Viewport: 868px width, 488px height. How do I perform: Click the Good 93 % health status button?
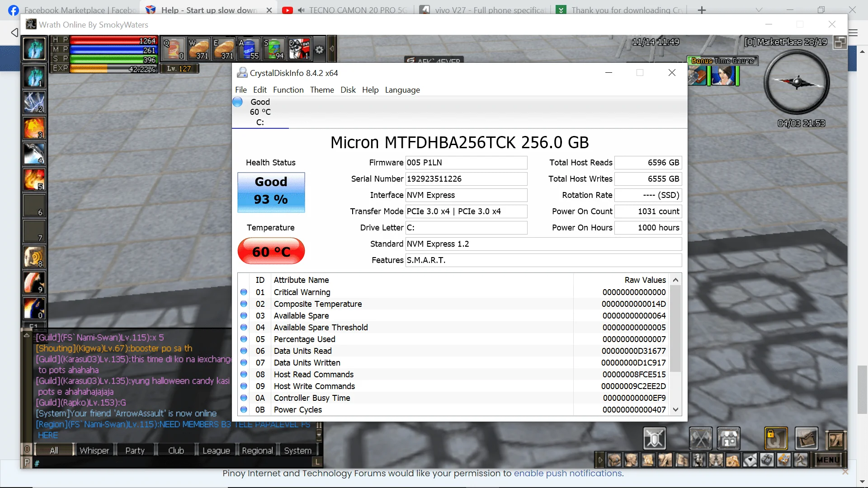271,192
